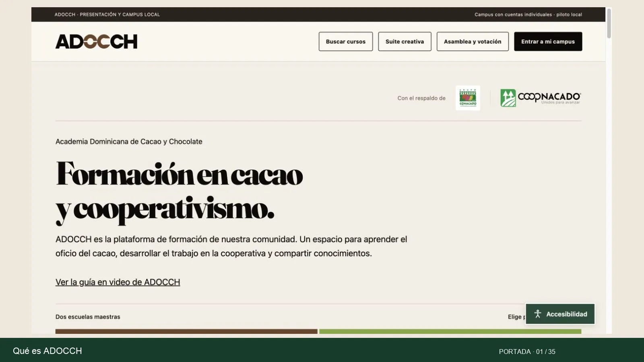
Task: Go to Asamblea y votación
Action: point(473,41)
